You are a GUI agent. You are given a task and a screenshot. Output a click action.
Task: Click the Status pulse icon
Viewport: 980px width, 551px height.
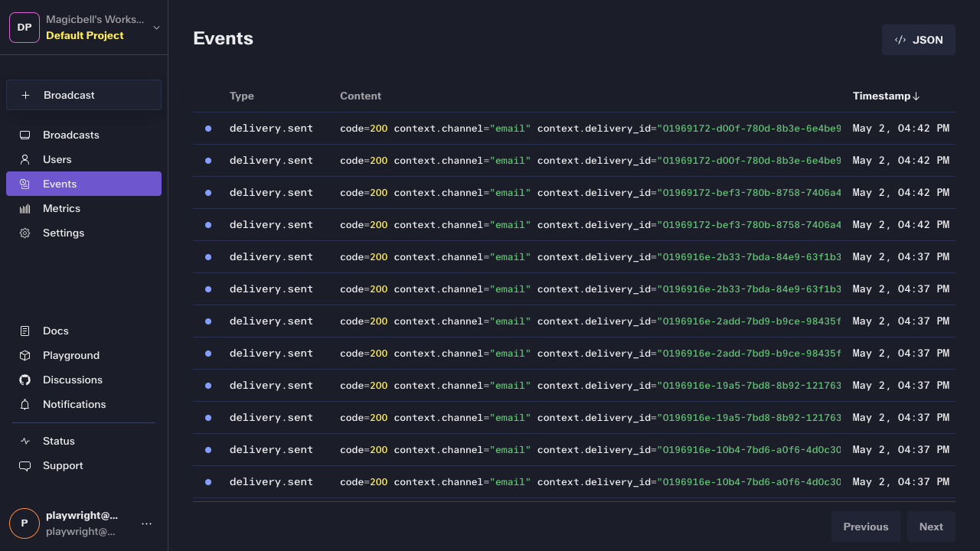24,441
